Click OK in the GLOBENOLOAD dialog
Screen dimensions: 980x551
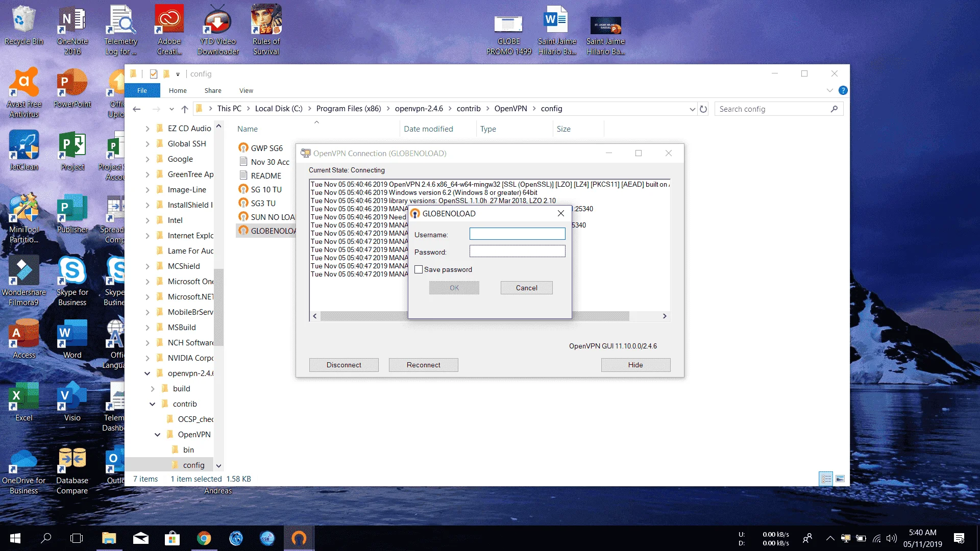454,288
